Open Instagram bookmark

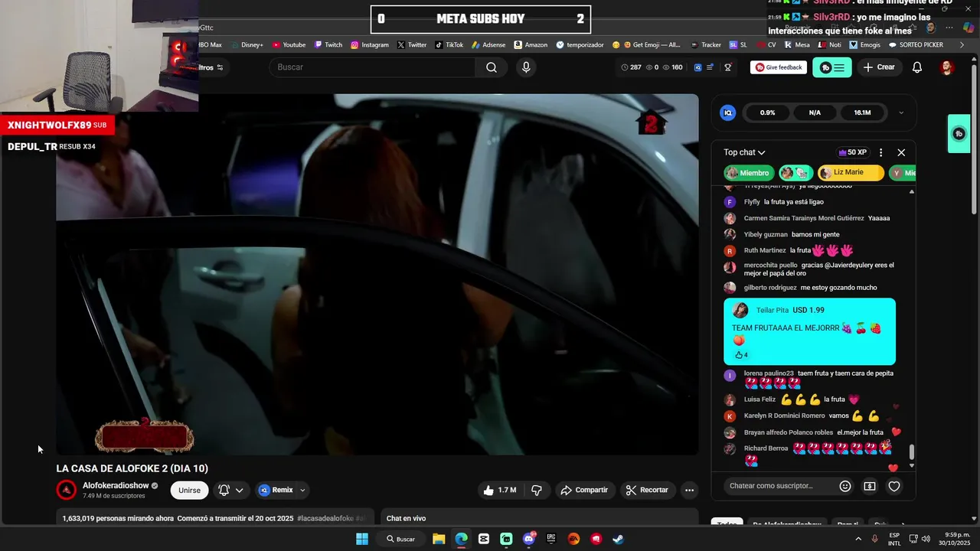370,45
